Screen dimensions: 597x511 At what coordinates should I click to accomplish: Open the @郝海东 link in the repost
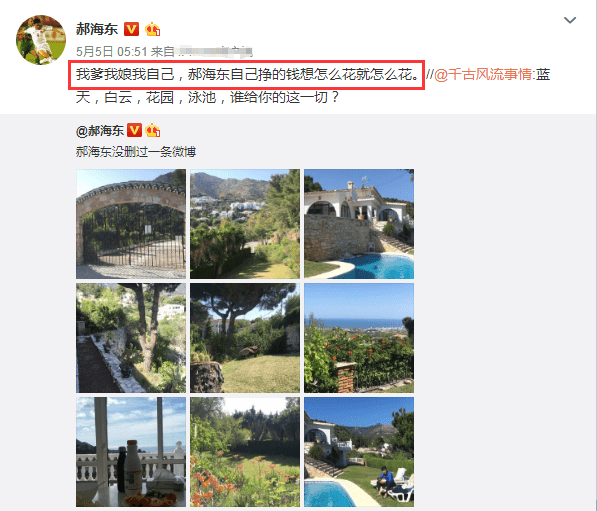[x=100, y=131]
